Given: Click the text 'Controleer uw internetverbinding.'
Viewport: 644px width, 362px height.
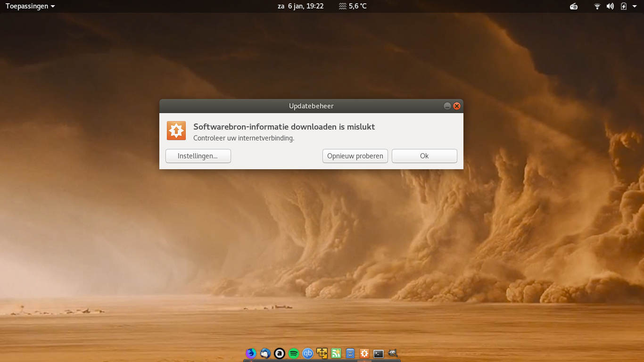Looking at the screenshot, I should pyautogui.click(x=244, y=138).
